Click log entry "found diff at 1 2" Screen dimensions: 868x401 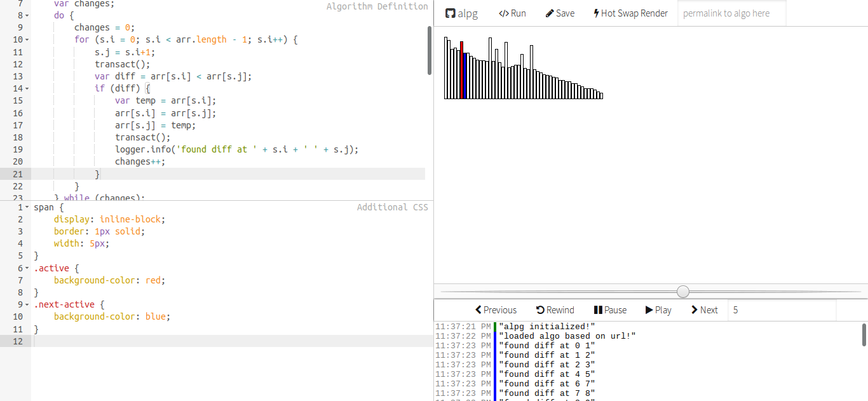pos(546,355)
